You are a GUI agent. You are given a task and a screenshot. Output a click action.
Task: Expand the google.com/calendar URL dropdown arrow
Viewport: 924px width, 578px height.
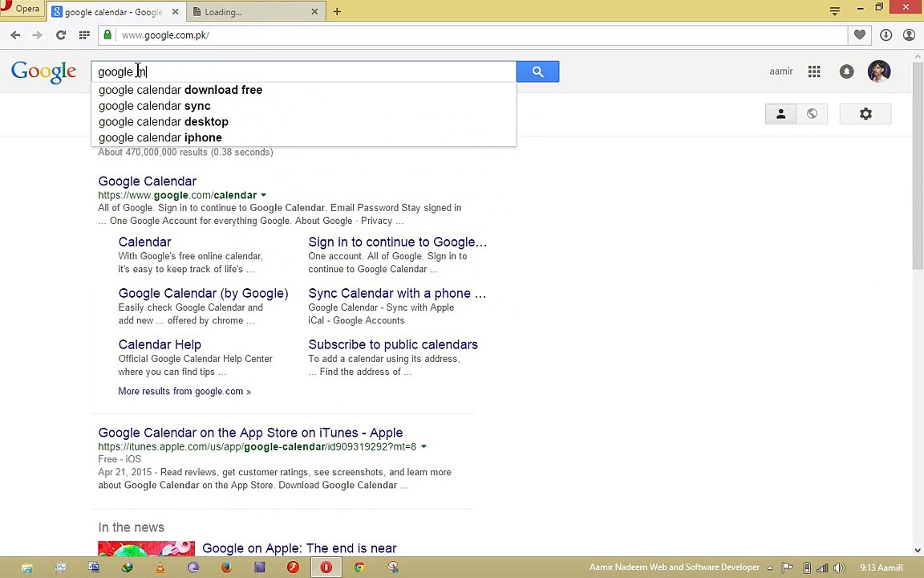(263, 195)
